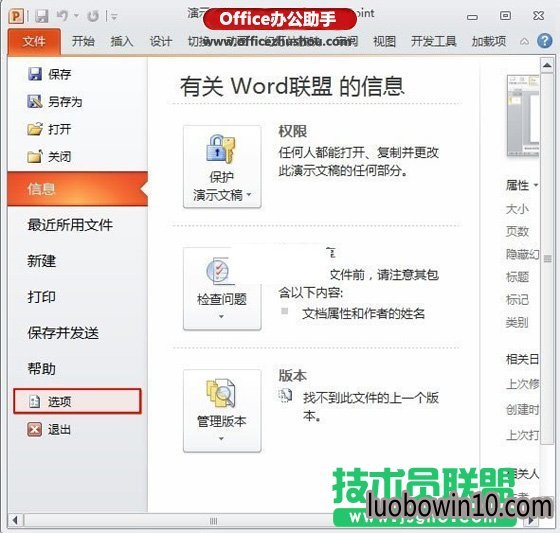Switch to the 视图 ribbon tab

click(385, 41)
